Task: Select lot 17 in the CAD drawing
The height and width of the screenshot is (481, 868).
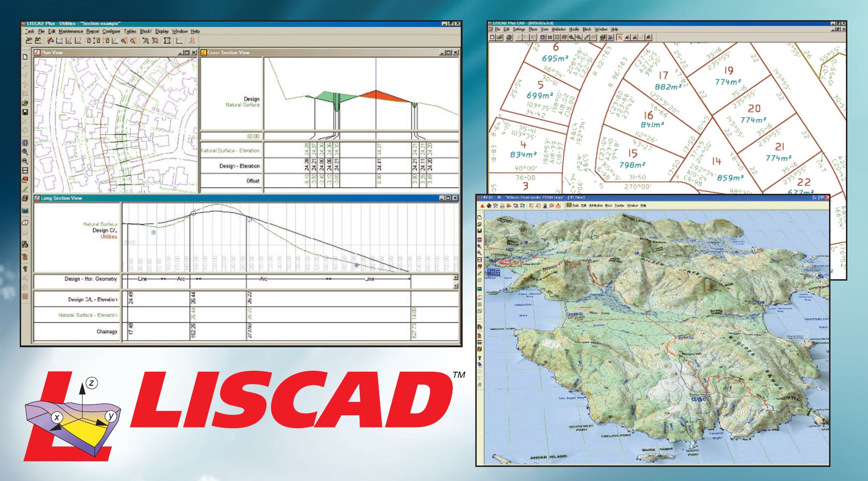Action: click(x=663, y=76)
